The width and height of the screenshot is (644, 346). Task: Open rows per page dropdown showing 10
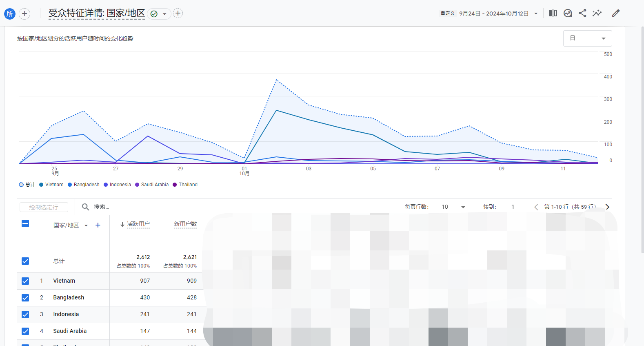453,207
